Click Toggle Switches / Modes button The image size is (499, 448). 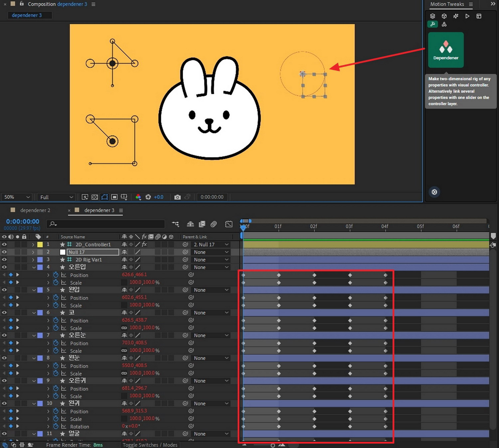(x=150, y=445)
